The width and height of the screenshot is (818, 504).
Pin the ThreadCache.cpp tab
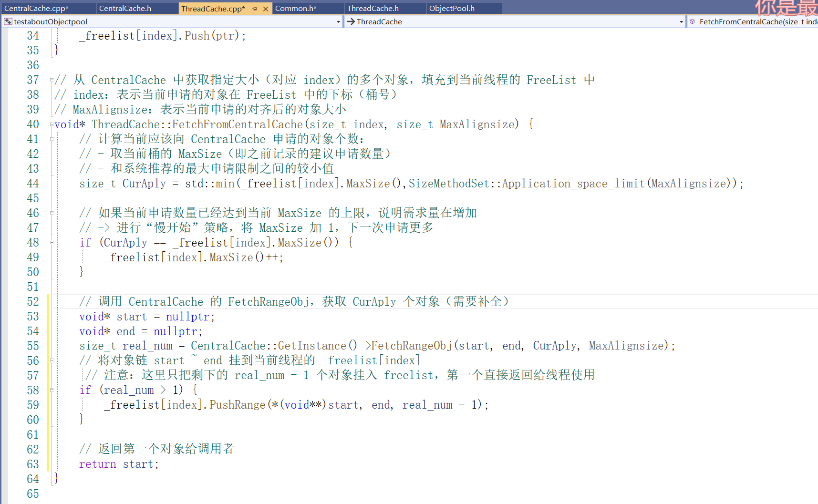(255, 9)
